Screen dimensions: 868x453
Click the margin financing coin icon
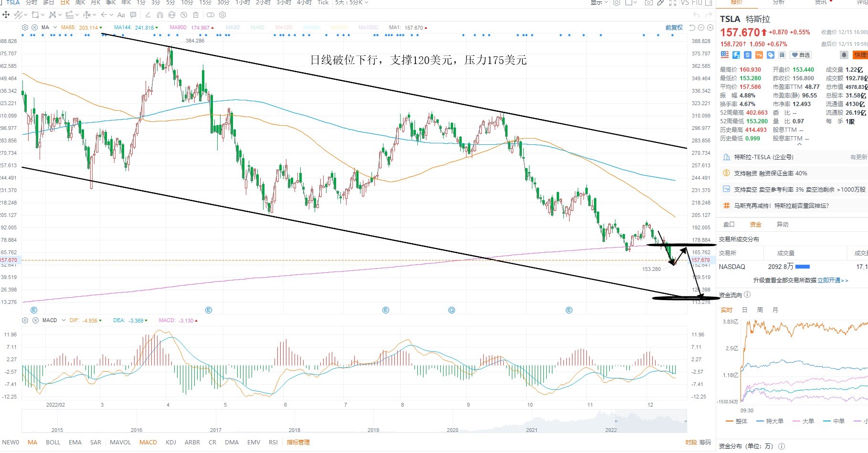726,173
